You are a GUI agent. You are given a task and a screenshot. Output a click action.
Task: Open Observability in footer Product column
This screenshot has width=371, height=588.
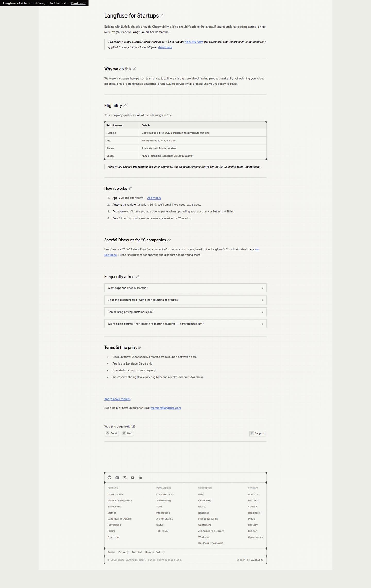pos(115,495)
